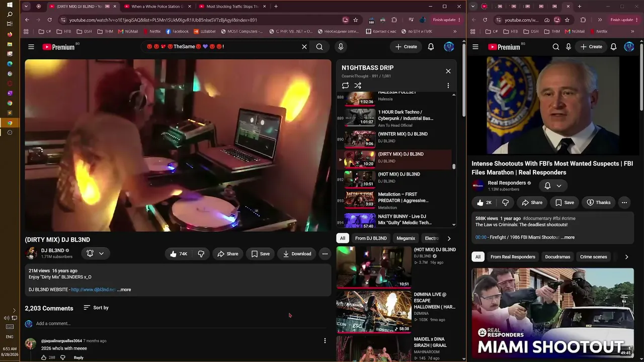
Task: Toggle loop for the N1GHTBASS DR!P playlist
Action: [345, 85]
